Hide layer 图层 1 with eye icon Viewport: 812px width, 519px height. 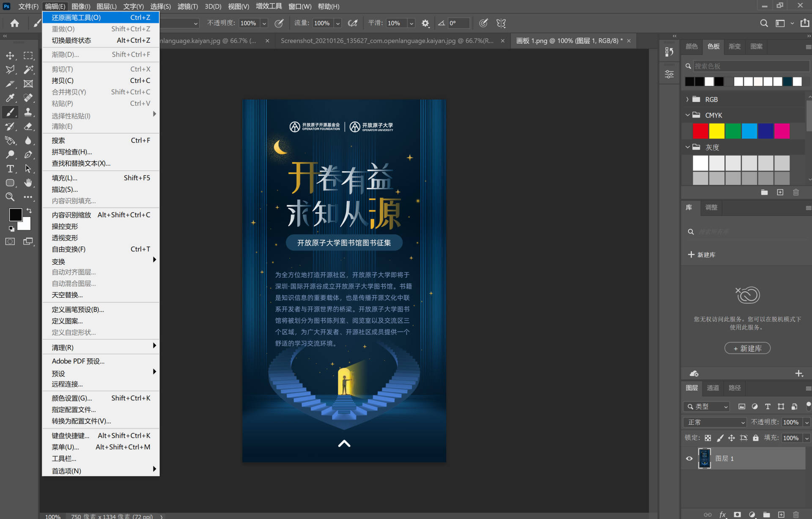click(689, 459)
